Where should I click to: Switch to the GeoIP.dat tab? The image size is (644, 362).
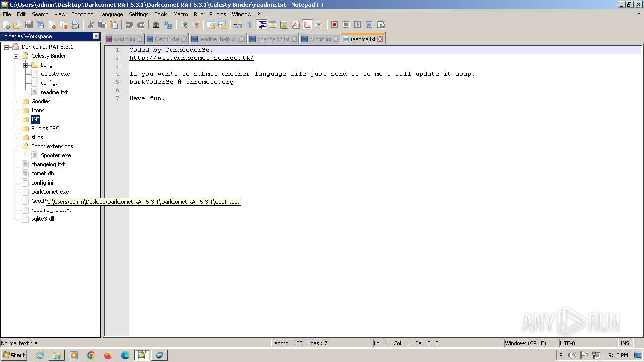tap(167, 39)
